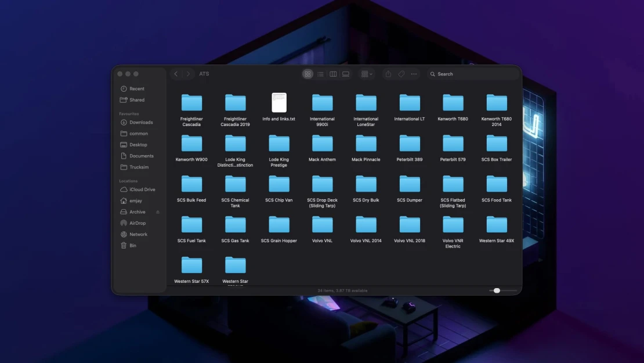The height and width of the screenshot is (363, 644).
Task: Select the SCS Chemical Tank folder
Action: click(236, 184)
